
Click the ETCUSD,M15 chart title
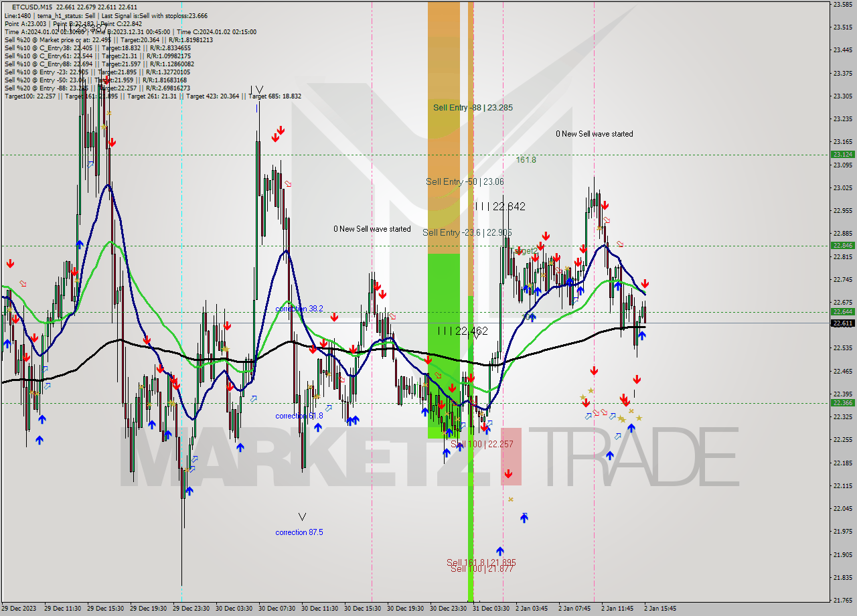click(32, 7)
